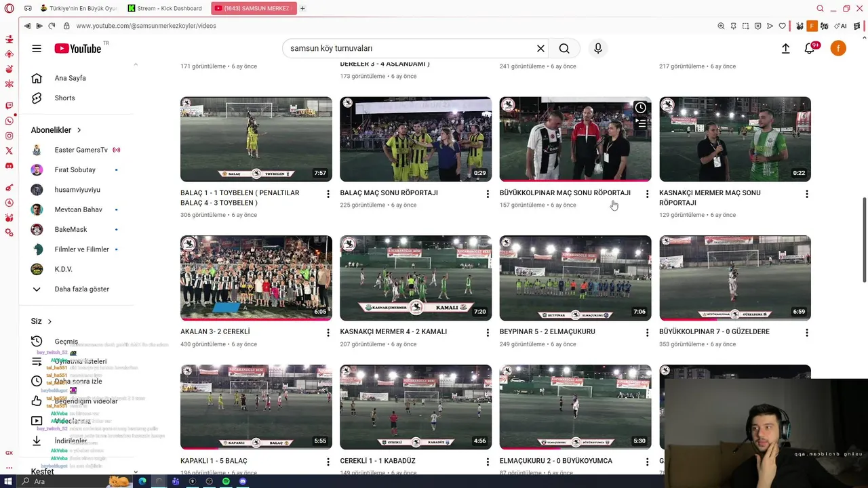The height and width of the screenshot is (488, 868).
Task: Start voice search with the microphone
Action: click(x=598, y=48)
